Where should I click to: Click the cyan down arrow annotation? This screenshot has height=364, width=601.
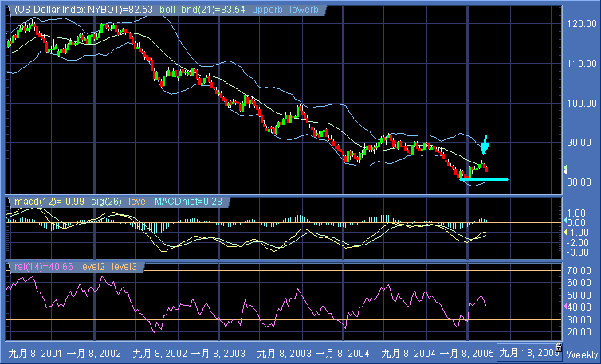(485, 145)
